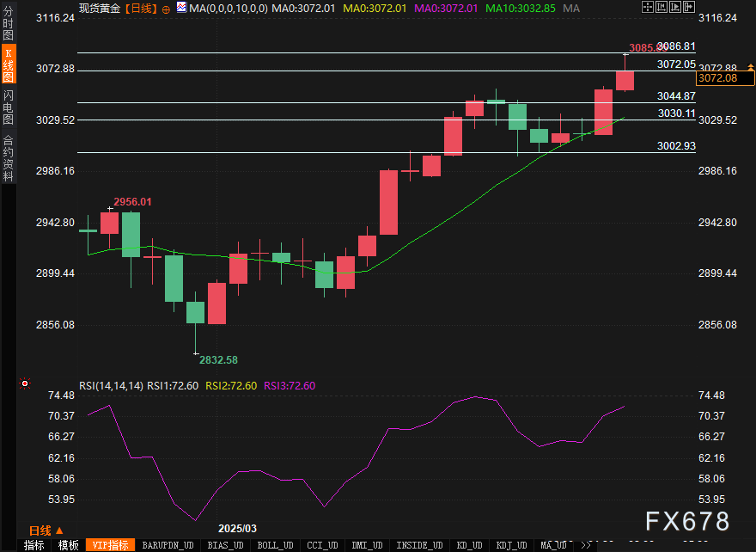Image resolution: width=756 pixels, height=552 pixels.
Task: Click the 3072.08 current price tag
Action: (717, 78)
